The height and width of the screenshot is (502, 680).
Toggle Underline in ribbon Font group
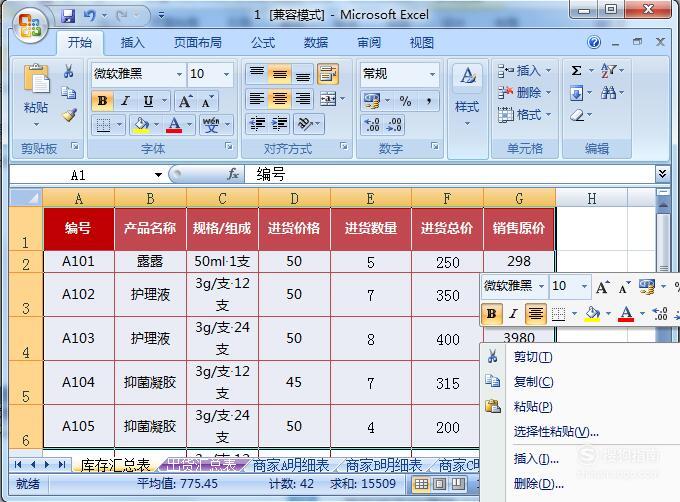pyautogui.click(x=148, y=101)
